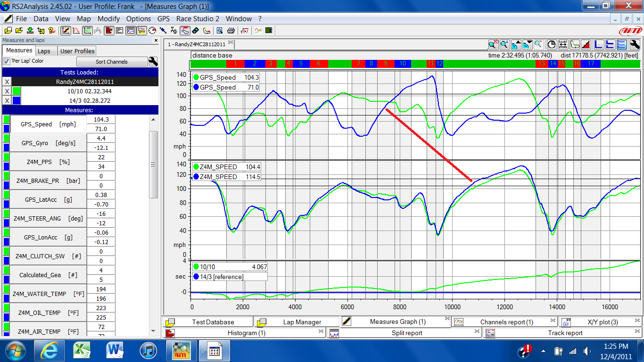Screen dimensions: 644x362
Task: Open Word from the taskbar
Action: pos(115,351)
